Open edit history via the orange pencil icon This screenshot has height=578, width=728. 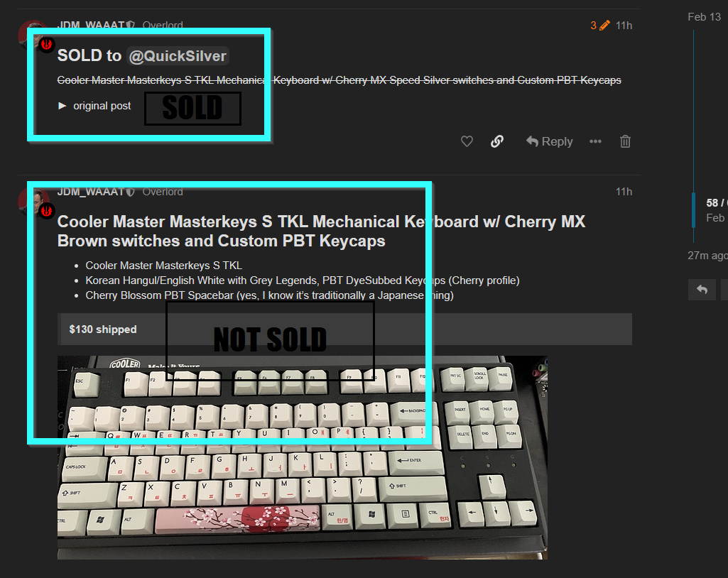click(604, 26)
